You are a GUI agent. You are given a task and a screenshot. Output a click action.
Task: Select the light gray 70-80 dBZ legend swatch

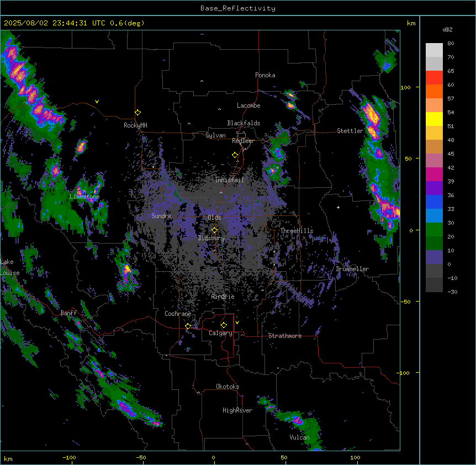pyautogui.click(x=434, y=50)
